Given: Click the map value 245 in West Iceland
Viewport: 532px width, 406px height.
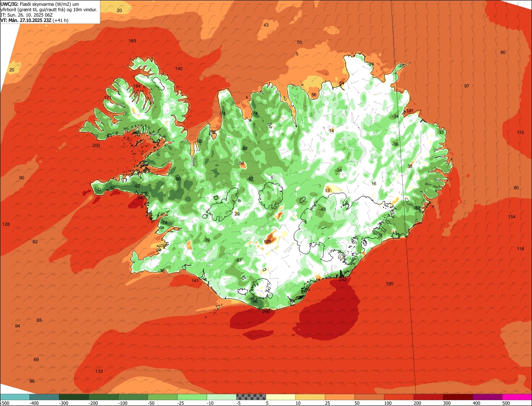Looking at the screenshot, I should [141, 198].
